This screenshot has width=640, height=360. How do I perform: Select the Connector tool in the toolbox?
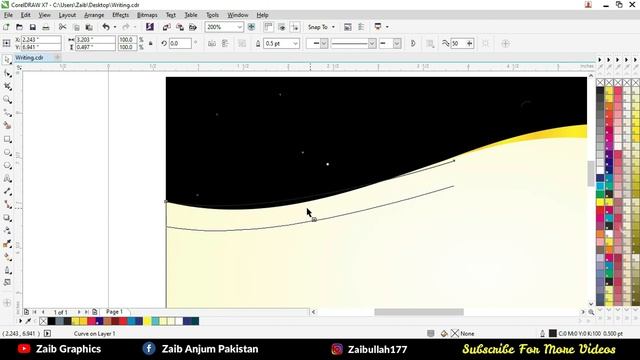7,204
